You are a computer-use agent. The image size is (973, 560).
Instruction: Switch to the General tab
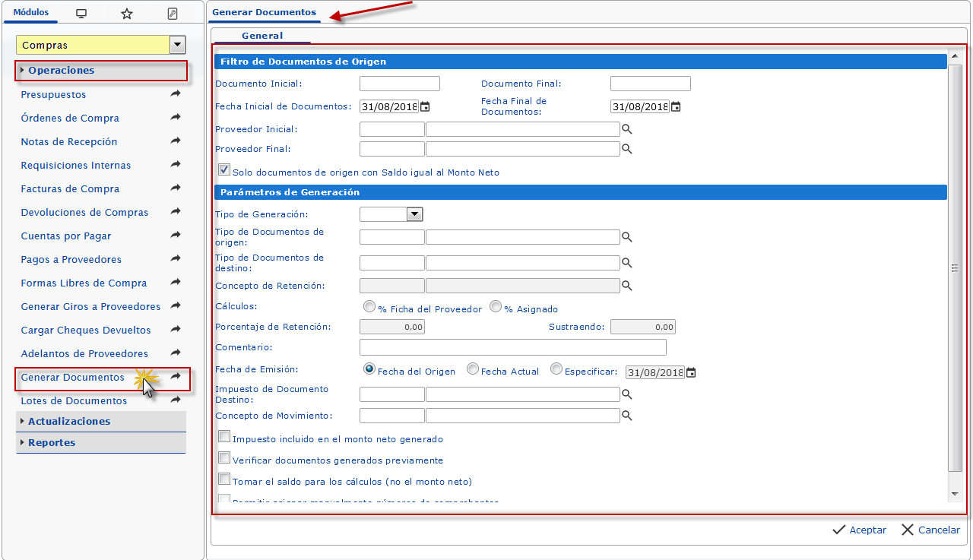click(x=261, y=36)
